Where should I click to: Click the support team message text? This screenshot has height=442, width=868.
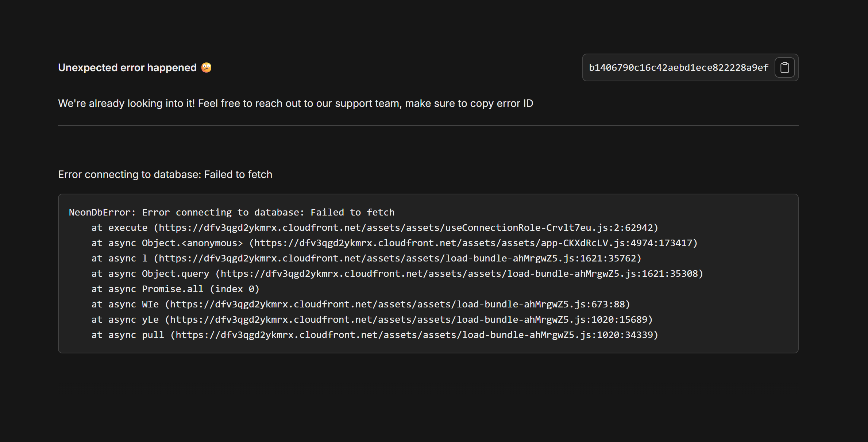(295, 104)
